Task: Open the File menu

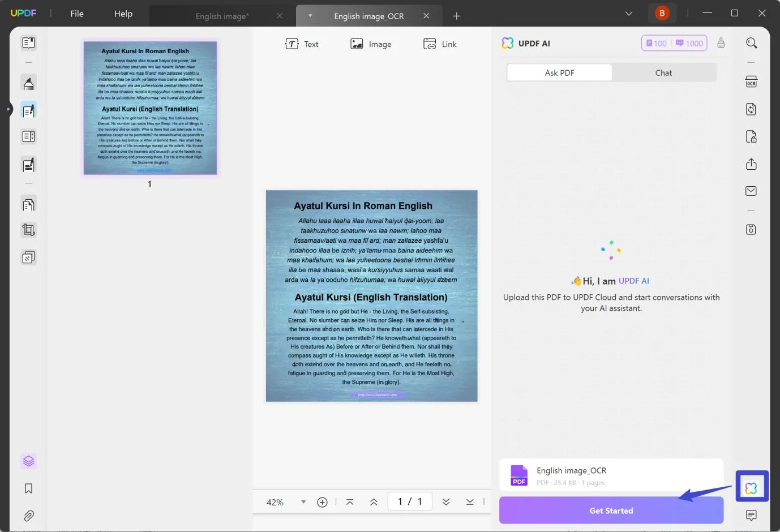Action: 77,14
